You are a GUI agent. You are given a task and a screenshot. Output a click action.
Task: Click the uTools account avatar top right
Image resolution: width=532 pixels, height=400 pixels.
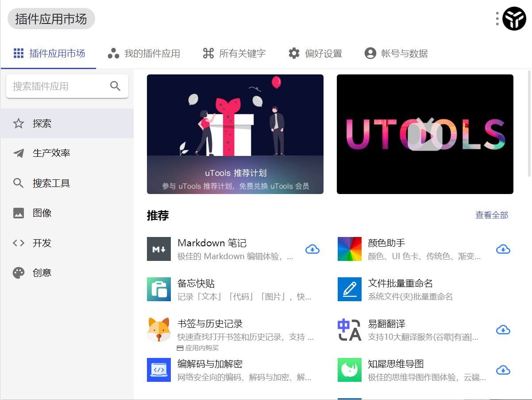point(514,19)
